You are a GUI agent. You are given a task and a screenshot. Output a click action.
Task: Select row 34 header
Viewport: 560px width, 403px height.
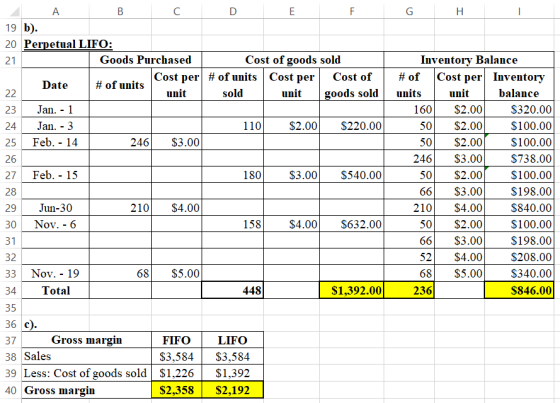click(x=11, y=290)
